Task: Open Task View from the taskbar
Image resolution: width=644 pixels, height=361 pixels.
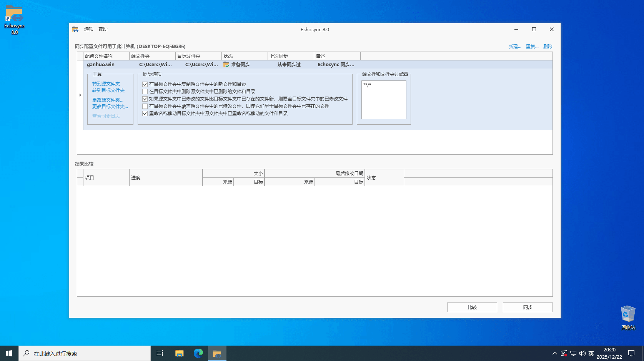Action: [x=160, y=353]
